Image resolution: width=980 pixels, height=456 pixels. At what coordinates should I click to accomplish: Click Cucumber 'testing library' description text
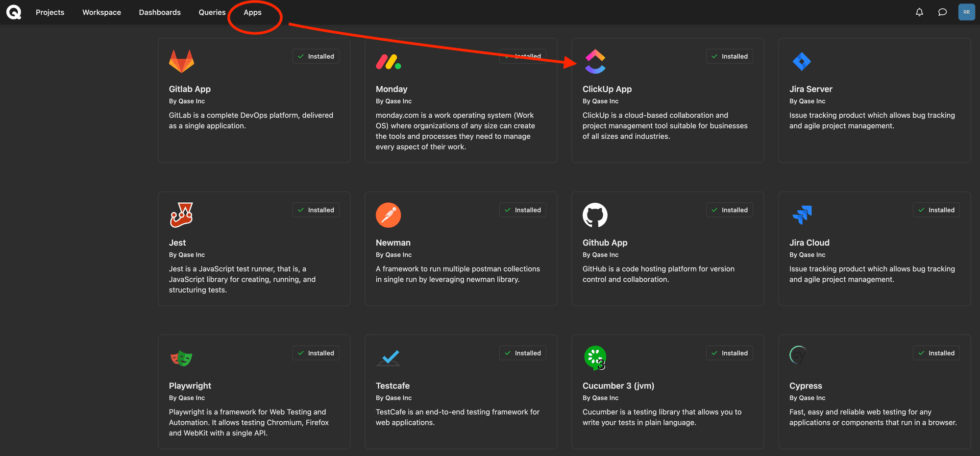(x=662, y=417)
